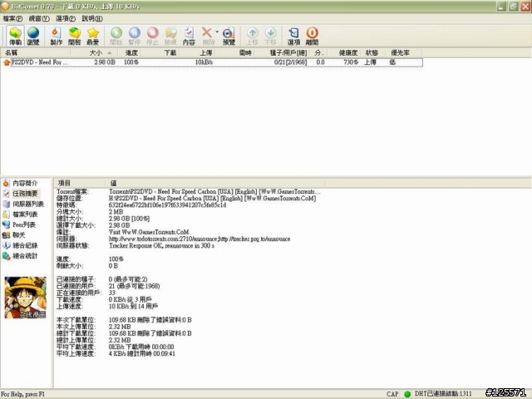The width and height of the screenshot is (532, 399).
Task: Click the anime character thumbnail image
Action: coord(26,298)
